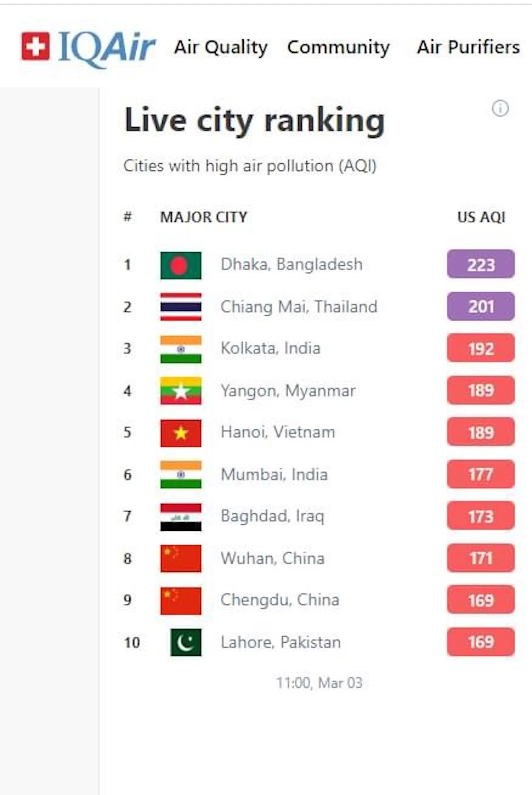The width and height of the screenshot is (532, 795).
Task: Click the red 192 AQI badge
Action: (481, 349)
